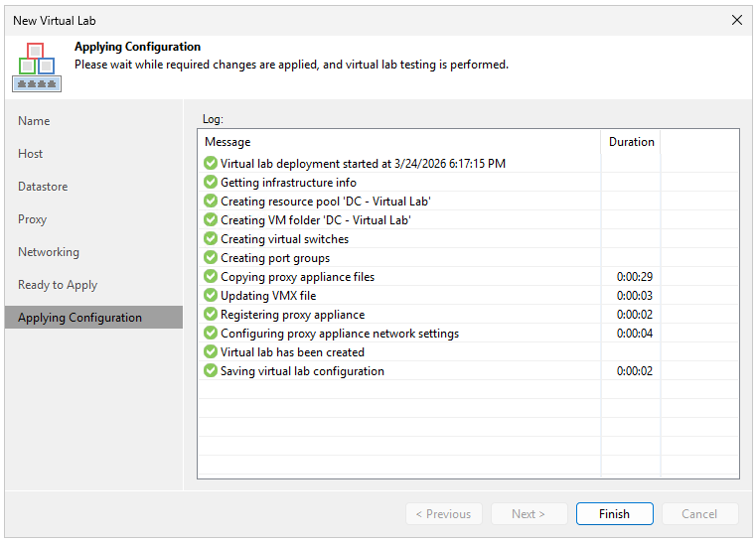Screen dimensions: 756x543
Task: Click the Cancel button
Action: tap(698, 514)
